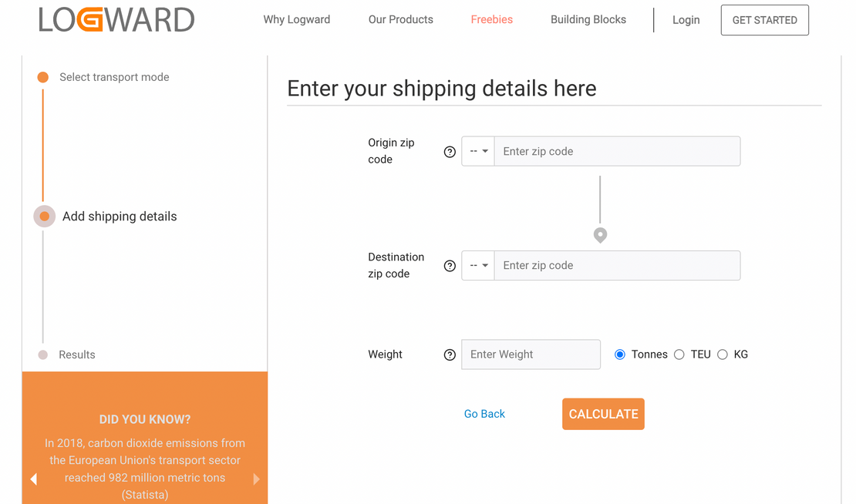The height and width of the screenshot is (504, 856).
Task: Click help icon next to Weight
Action: click(450, 355)
